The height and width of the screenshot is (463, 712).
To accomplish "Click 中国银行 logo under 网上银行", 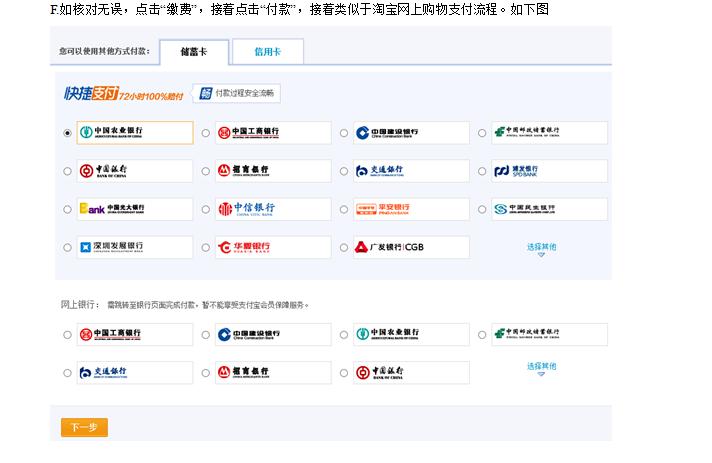I will tap(411, 372).
